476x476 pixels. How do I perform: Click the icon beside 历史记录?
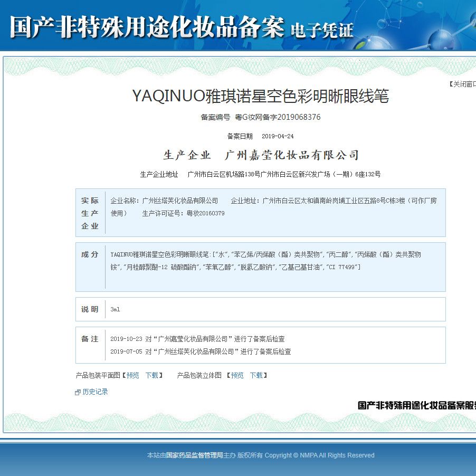(x=78, y=393)
